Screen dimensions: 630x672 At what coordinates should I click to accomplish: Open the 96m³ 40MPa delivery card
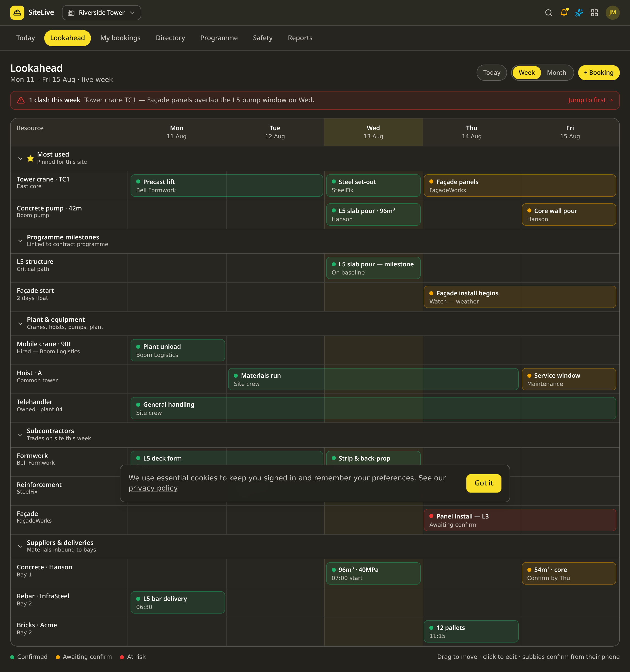click(373, 573)
